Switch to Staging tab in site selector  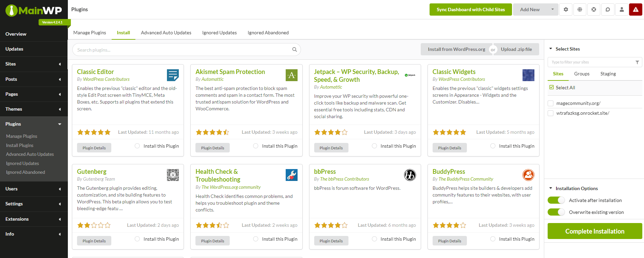(x=608, y=74)
